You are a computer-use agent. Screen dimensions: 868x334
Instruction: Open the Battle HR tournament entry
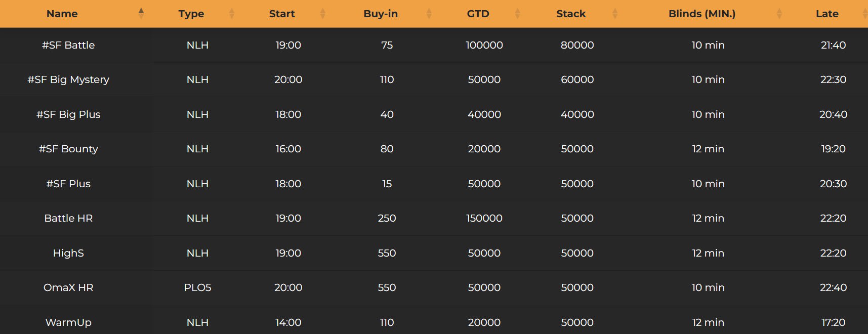(x=434, y=218)
